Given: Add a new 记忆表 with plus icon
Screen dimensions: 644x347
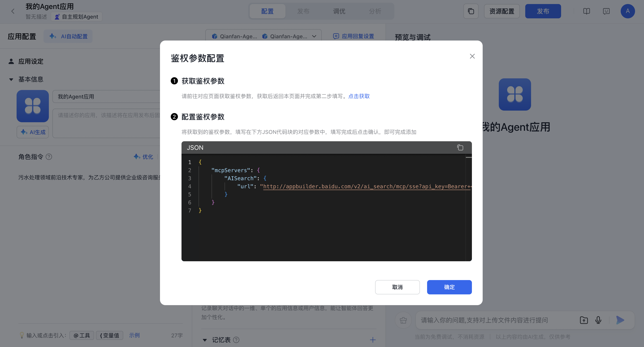Looking at the screenshot, I should tap(373, 340).
